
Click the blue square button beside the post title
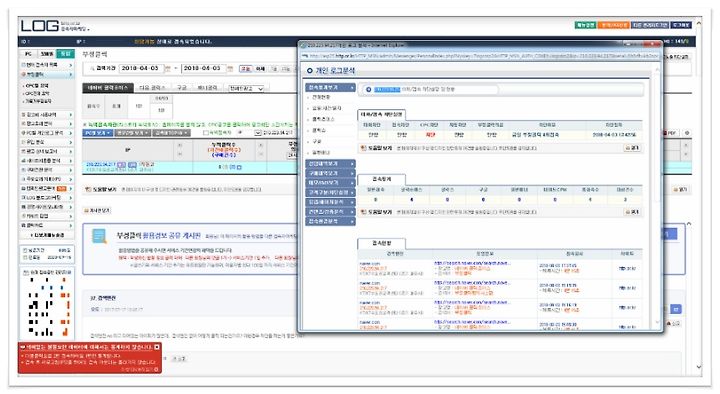point(675,310)
